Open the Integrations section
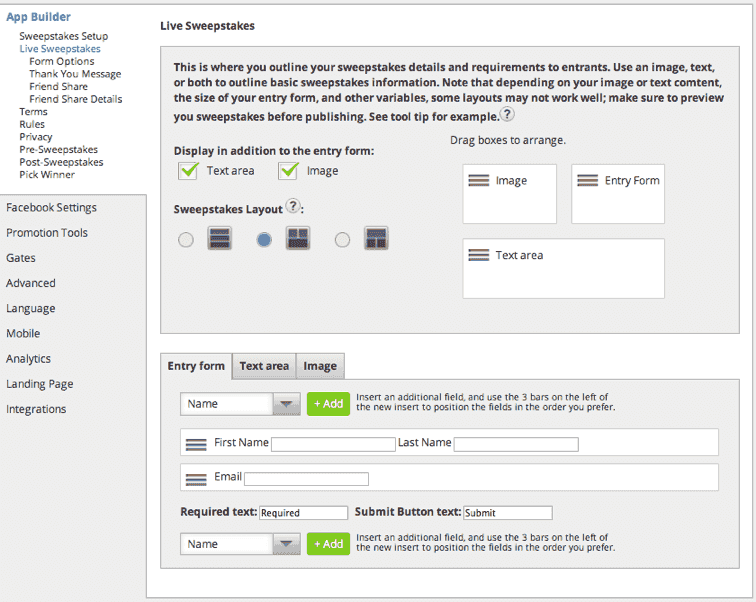This screenshot has height=602, width=756. 36,409
